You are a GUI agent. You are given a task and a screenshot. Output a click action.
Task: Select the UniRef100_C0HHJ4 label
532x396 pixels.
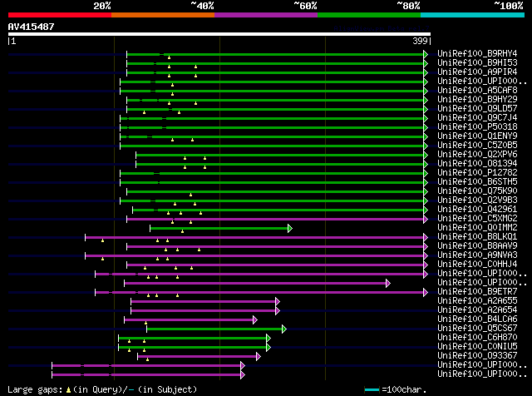coord(477,265)
